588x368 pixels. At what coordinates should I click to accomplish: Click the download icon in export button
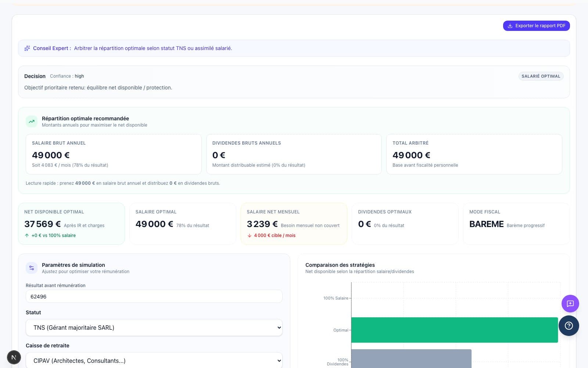tap(510, 26)
